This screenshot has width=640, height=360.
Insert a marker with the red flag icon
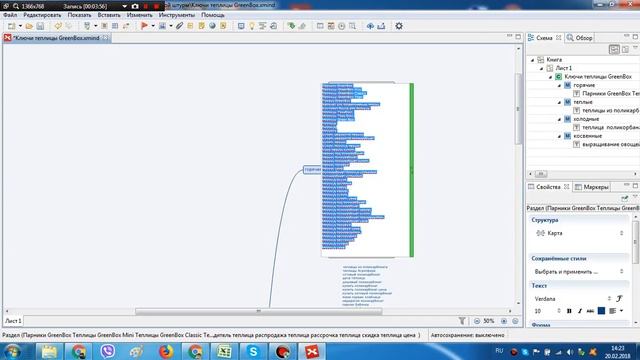pyautogui.click(x=144, y=26)
